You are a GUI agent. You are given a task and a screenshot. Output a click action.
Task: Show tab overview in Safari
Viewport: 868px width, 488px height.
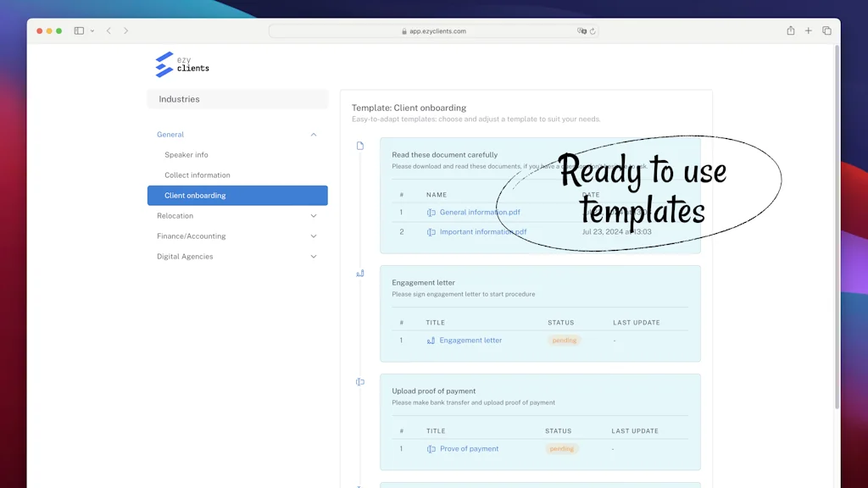(826, 30)
